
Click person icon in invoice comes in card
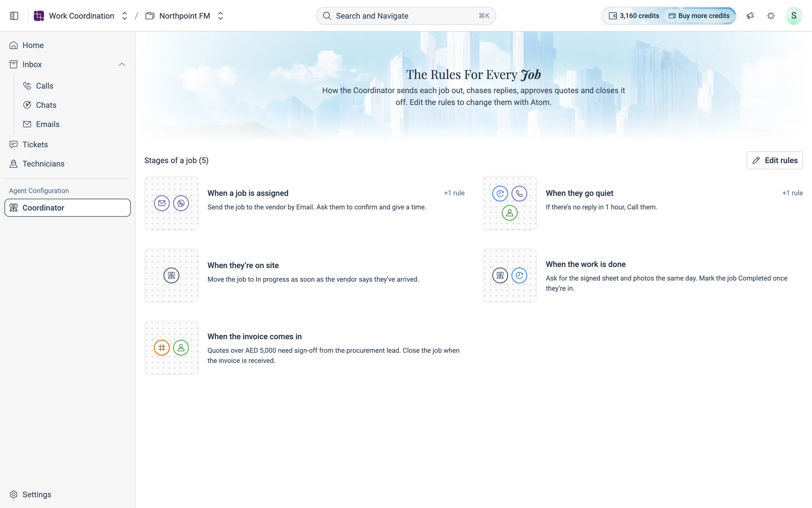click(181, 348)
